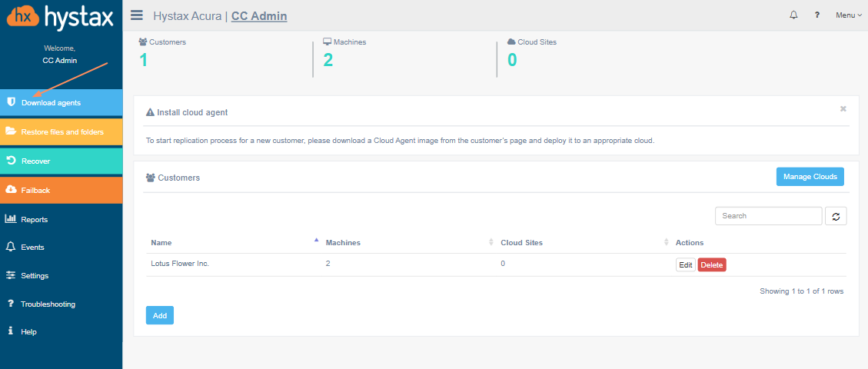Open the hamburger sidebar toggle icon
The image size is (868, 369).
click(137, 15)
